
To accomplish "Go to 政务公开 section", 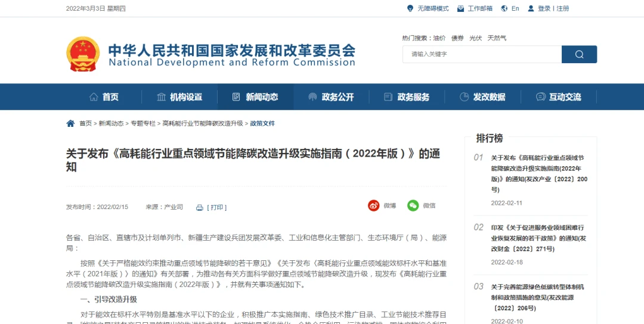I will (331, 97).
